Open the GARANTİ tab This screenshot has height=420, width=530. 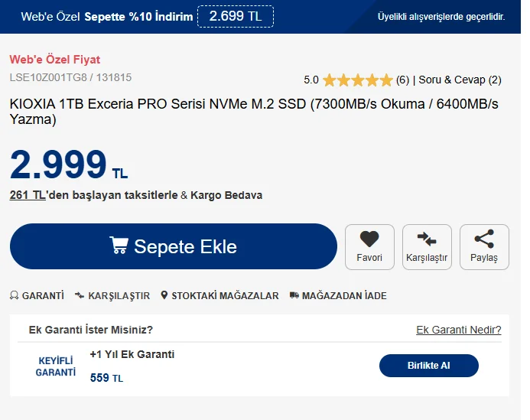tap(43, 295)
